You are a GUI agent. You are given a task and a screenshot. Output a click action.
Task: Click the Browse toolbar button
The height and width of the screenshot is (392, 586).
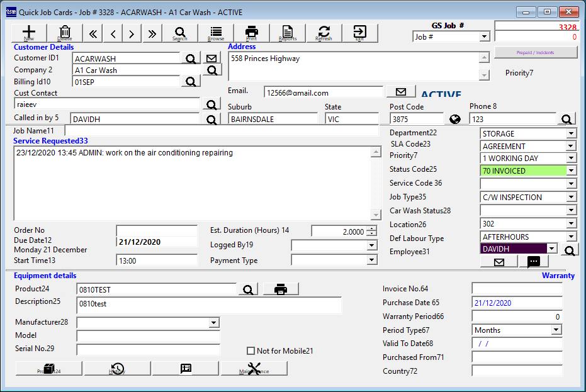pyautogui.click(x=216, y=33)
